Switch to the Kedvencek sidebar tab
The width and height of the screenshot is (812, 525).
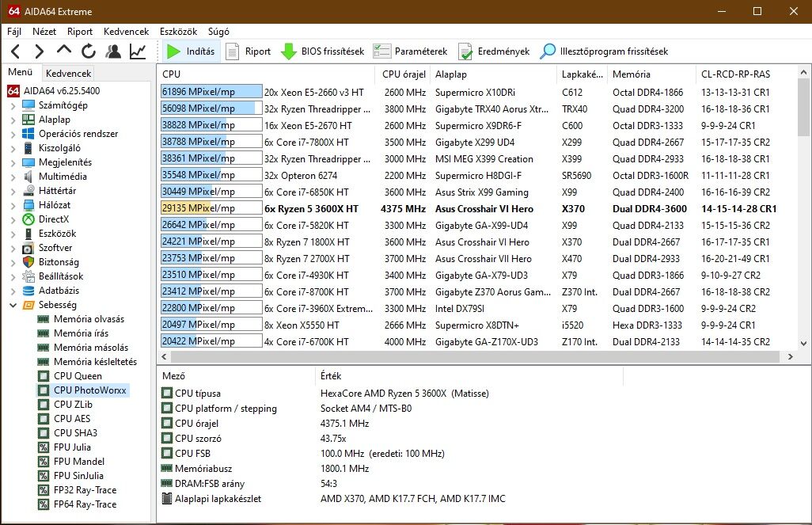tap(68, 73)
